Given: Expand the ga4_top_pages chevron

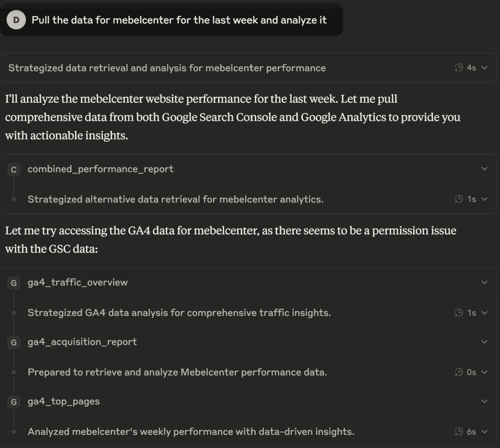Looking at the screenshot, I should [484, 402].
